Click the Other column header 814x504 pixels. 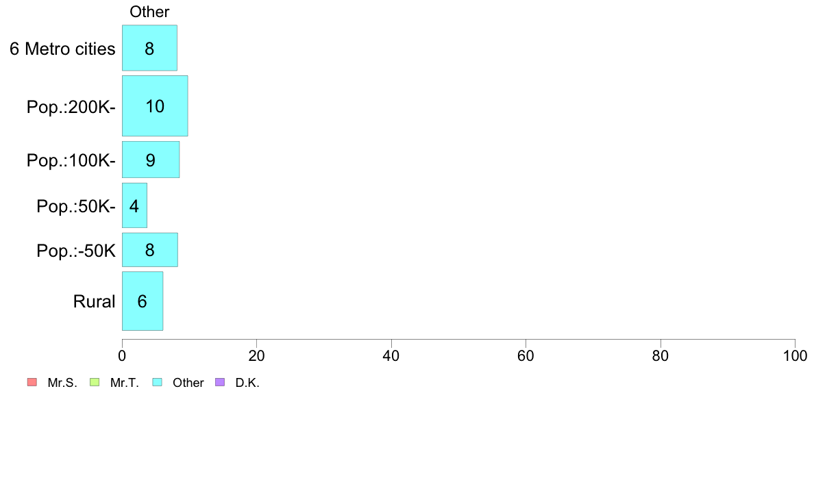click(149, 12)
